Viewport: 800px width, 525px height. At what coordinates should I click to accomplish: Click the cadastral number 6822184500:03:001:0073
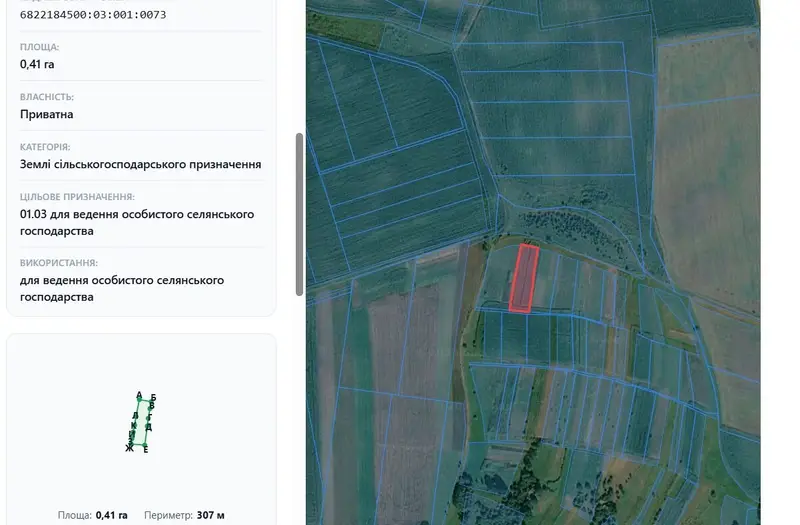point(93,15)
